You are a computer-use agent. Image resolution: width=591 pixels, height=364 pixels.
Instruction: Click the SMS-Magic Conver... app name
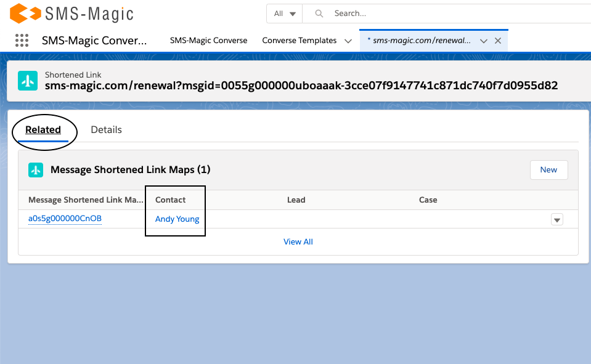point(94,40)
